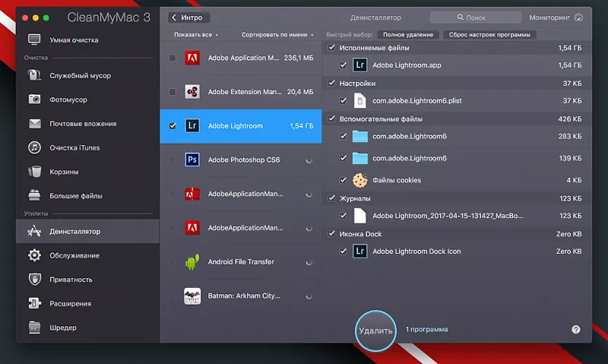This screenshot has height=364, width=608.
Task: Click the Сброс настроек программы button
Action: 490,35
